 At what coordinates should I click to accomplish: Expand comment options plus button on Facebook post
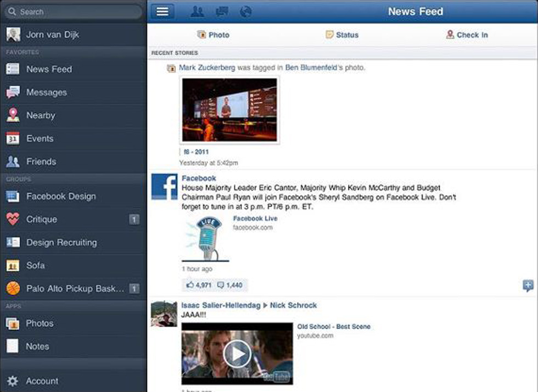[528, 285]
